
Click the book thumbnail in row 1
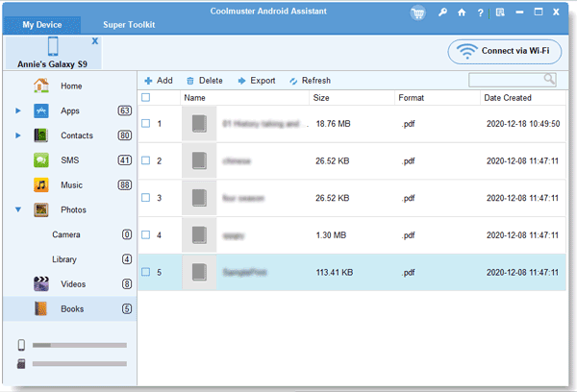pos(199,124)
